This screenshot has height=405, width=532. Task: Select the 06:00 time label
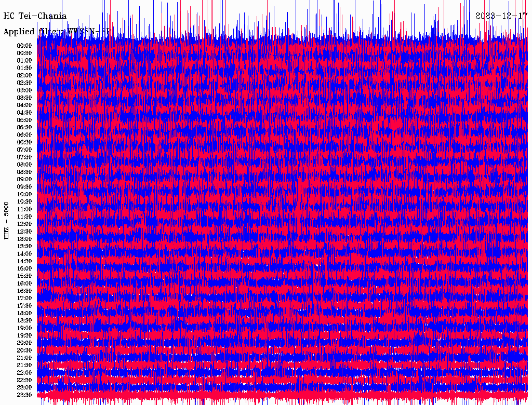pos(24,134)
